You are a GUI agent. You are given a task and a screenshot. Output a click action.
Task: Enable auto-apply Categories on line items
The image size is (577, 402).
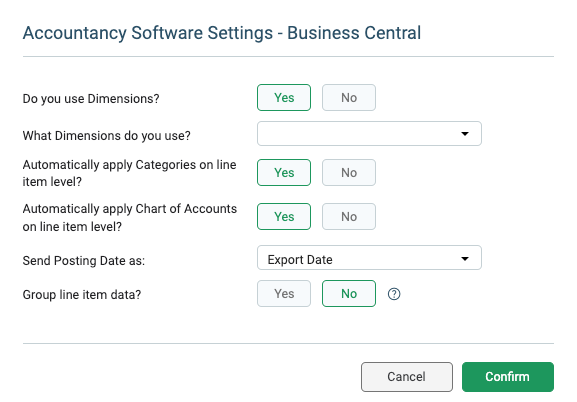tap(284, 172)
